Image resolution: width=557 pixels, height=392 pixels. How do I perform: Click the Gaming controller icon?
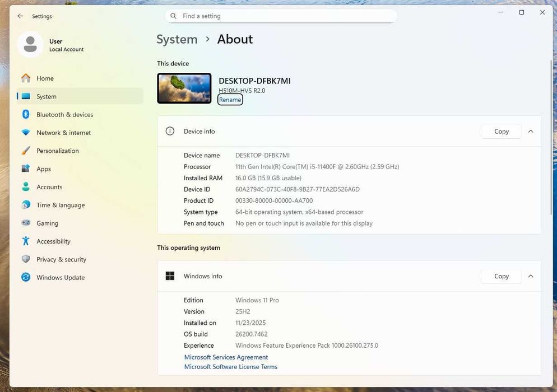(26, 223)
